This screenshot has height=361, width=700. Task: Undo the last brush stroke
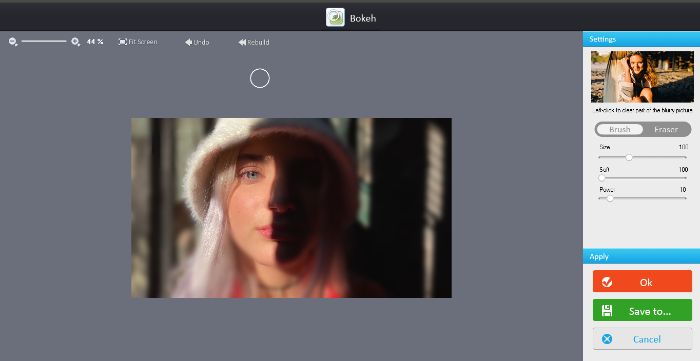[197, 42]
